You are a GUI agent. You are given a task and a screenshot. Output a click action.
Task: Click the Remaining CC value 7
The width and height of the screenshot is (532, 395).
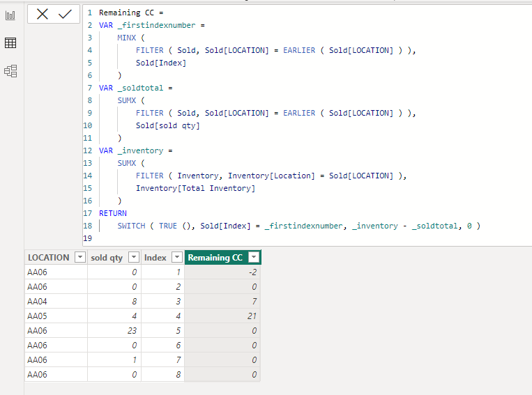click(222, 302)
